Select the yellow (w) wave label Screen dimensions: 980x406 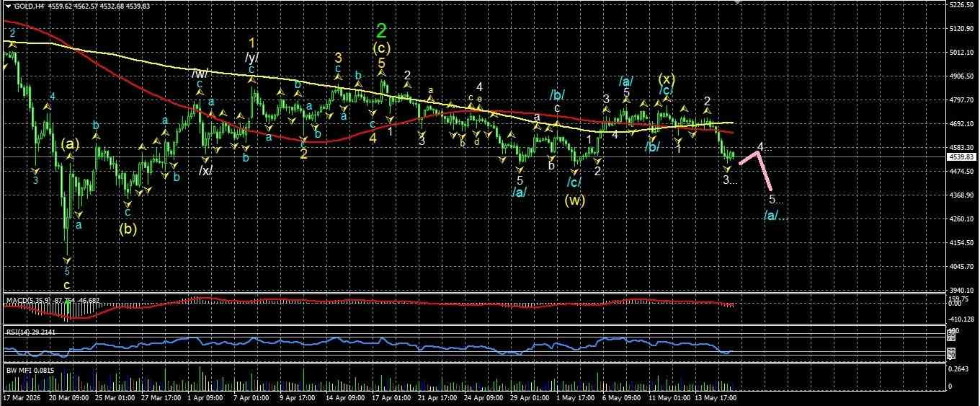(x=574, y=200)
